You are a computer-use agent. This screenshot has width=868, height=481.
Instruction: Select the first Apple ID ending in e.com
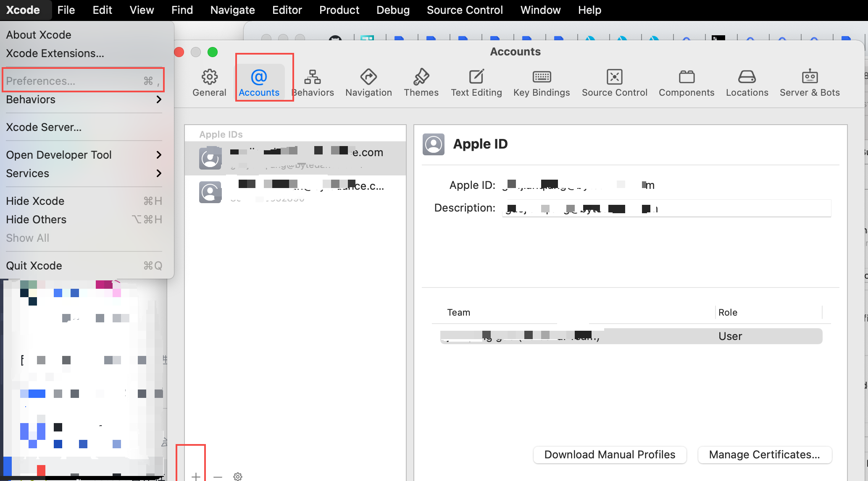click(x=295, y=158)
